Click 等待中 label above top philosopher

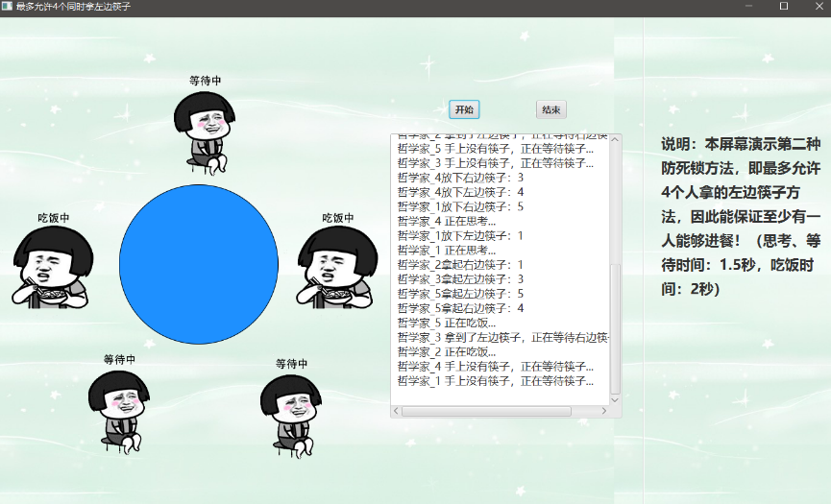pos(205,81)
